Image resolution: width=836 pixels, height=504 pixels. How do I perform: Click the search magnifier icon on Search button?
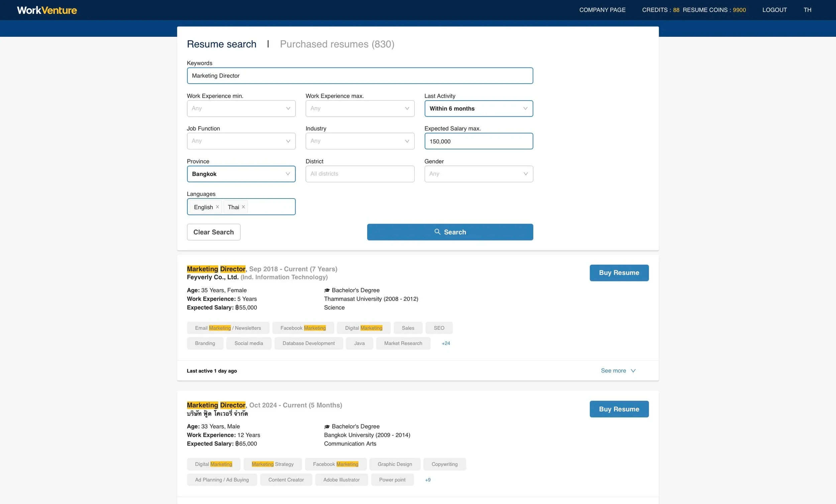(x=437, y=232)
